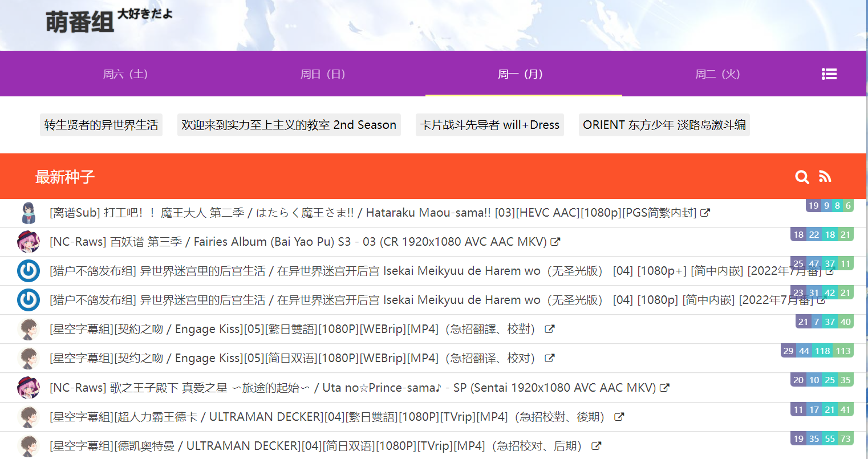Open 卡片战斗先导者 will+Dress entry
Viewport: 868px width, 459px height.
click(x=489, y=125)
